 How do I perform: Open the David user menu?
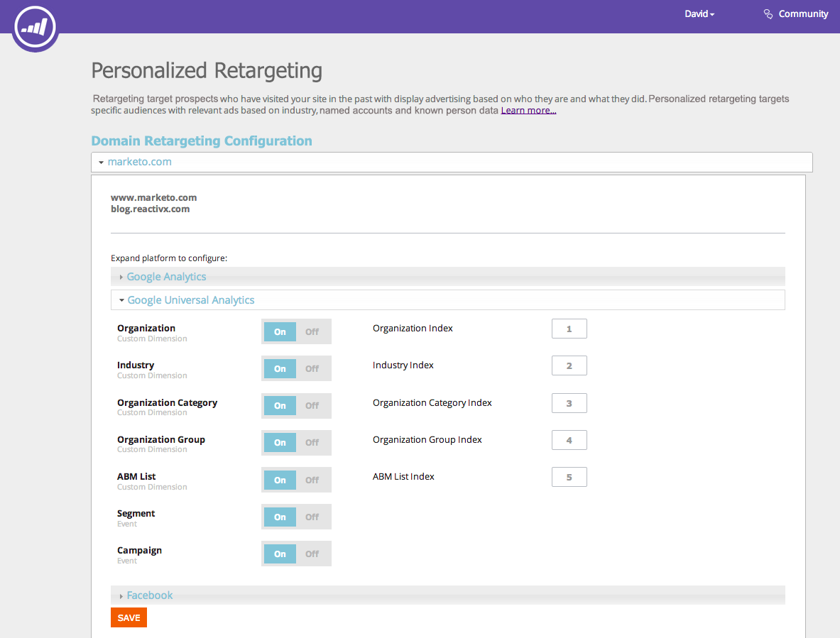click(699, 14)
